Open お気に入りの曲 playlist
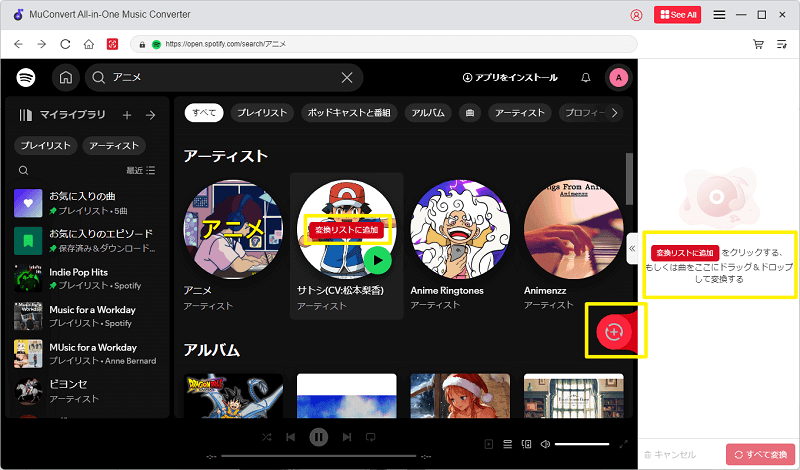The width and height of the screenshot is (800, 470). point(87,203)
